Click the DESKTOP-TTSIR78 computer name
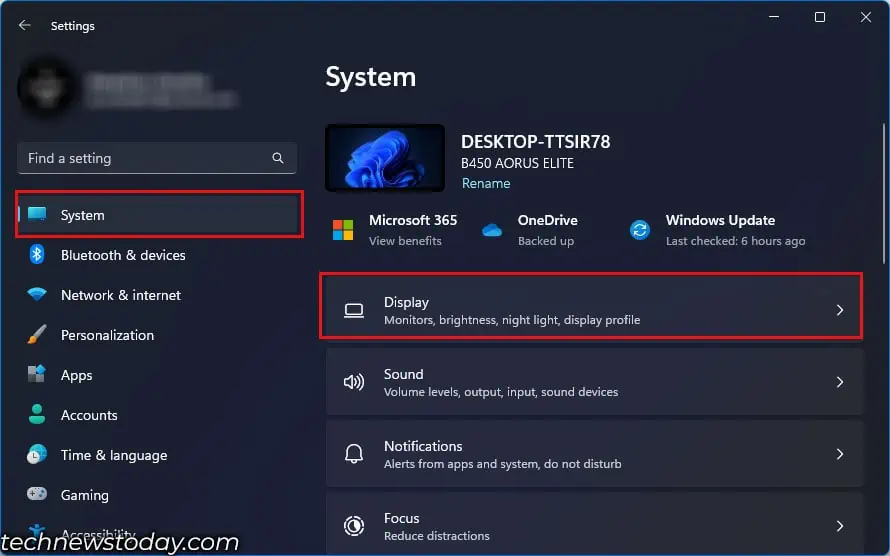Image resolution: width=890 pixels, height=556 pixels. point(535,141)
